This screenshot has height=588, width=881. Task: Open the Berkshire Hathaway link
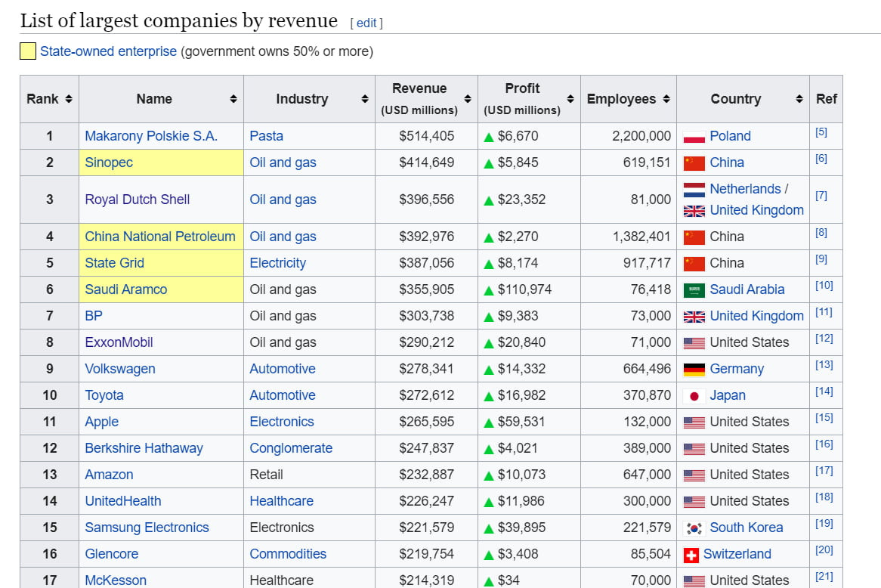coord(144,448)
